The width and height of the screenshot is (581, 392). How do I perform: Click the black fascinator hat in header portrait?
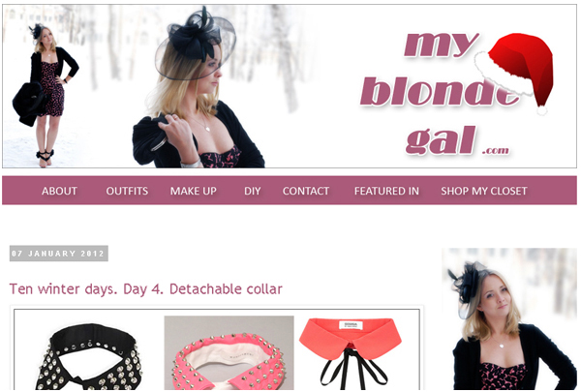tap(196, 44)
